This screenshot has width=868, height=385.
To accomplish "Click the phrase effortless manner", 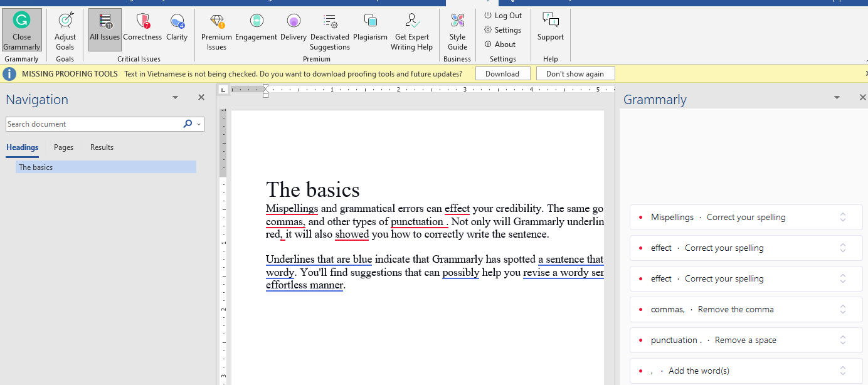I will click(304, 285).
